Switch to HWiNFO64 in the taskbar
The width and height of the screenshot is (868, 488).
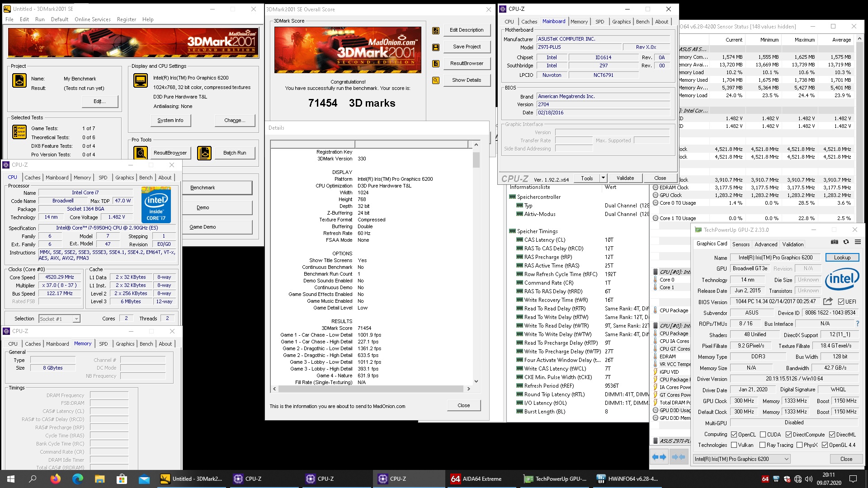click(x=628, y=479)
